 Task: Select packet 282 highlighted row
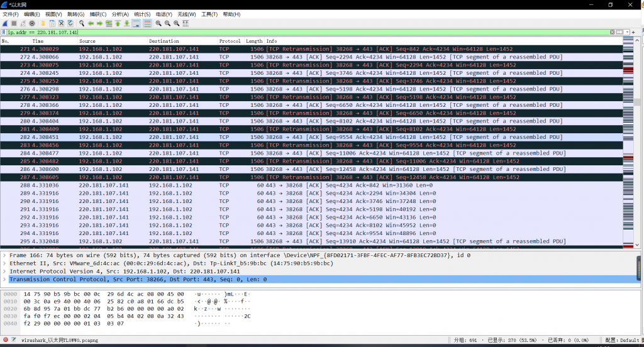pos(311,137)
